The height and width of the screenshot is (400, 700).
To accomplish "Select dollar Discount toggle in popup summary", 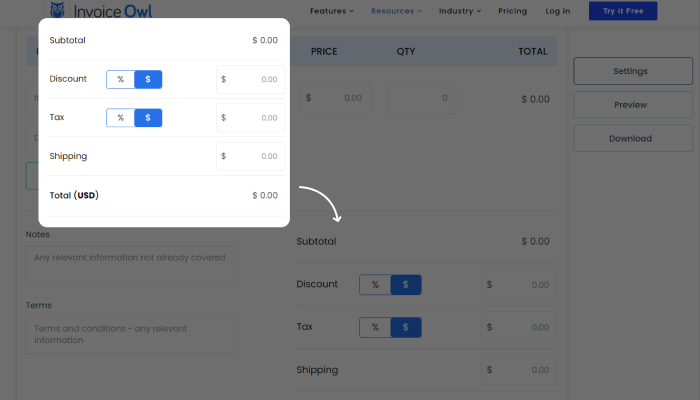I will 148,79.
